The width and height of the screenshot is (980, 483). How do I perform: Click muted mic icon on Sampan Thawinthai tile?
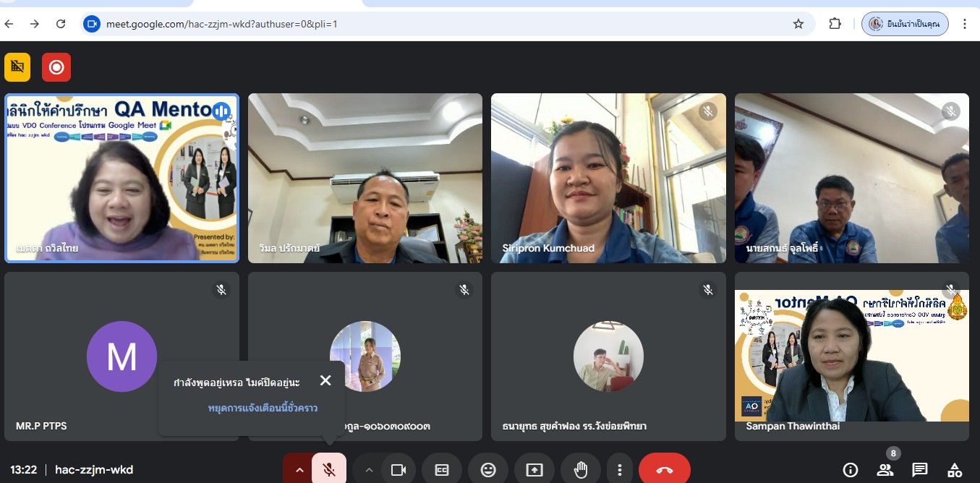tap(951, 290)
